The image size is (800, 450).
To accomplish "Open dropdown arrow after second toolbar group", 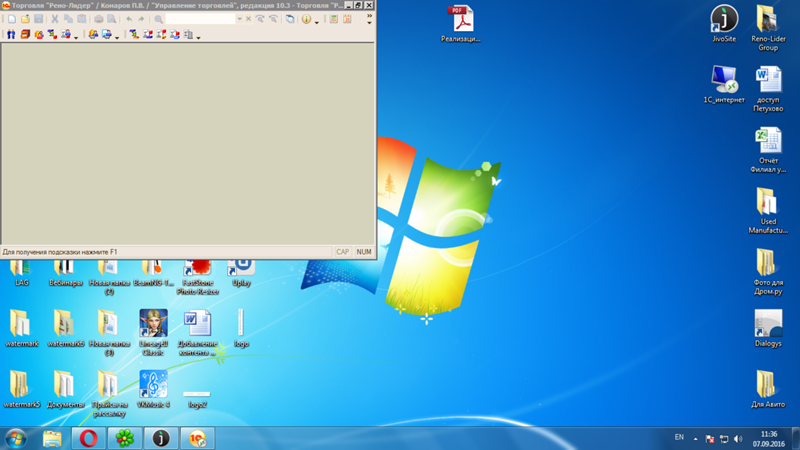I will pyautogui.click(x=117, y=37).
